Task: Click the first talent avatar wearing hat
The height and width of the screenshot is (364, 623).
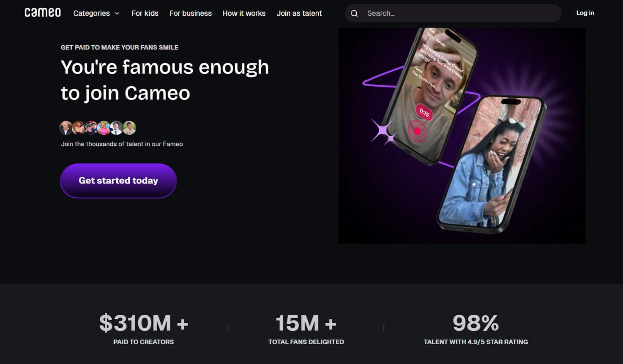Action: pyautogui.click(x=66, y=128)
